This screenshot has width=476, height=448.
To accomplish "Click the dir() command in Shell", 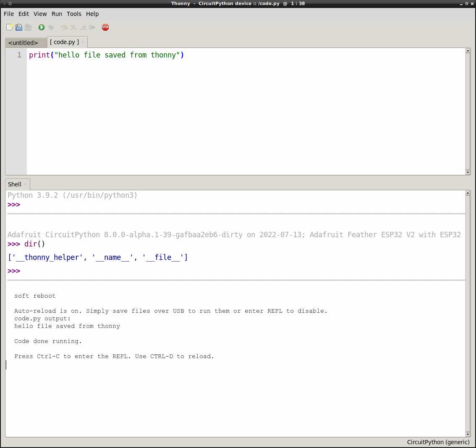I will (34, 244).
